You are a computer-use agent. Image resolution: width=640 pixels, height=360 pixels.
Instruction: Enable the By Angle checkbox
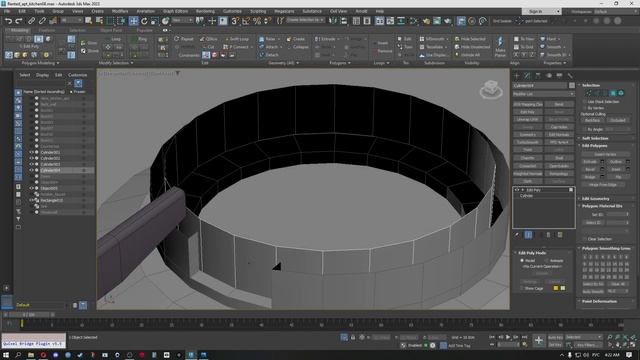585,129
